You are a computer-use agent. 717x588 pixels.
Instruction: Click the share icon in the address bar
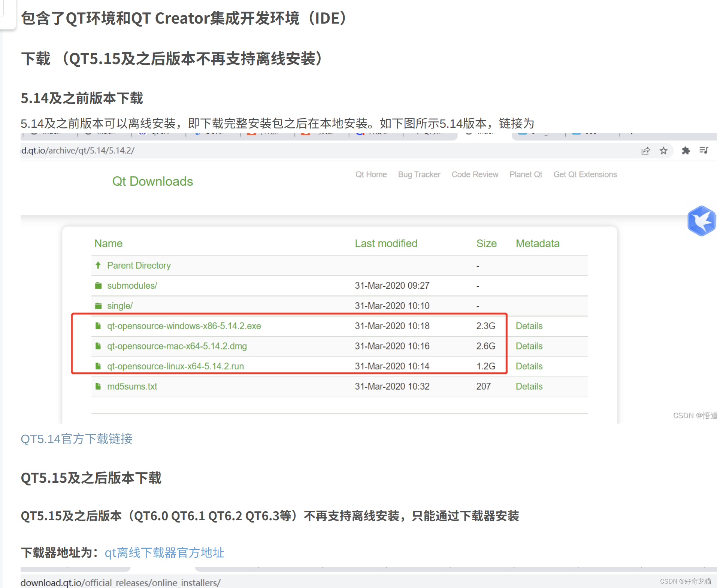click(645, 151)
